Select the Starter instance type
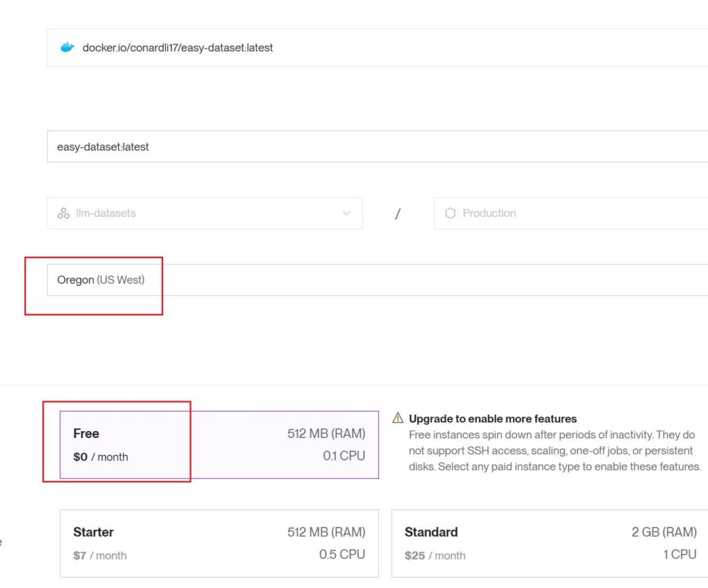The height and width of the screenshot is (588, 708). (x=218, y=543)
